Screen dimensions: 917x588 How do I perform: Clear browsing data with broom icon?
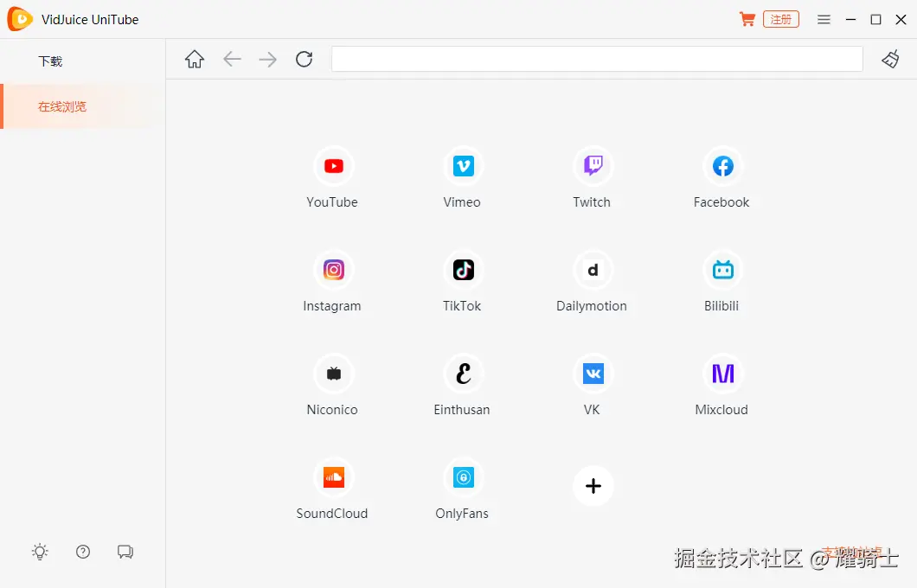tap(890, 59)
